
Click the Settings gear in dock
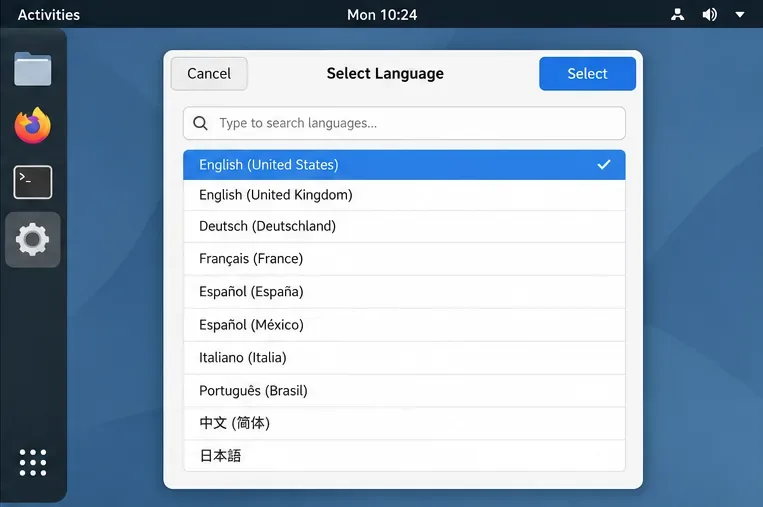33,239
